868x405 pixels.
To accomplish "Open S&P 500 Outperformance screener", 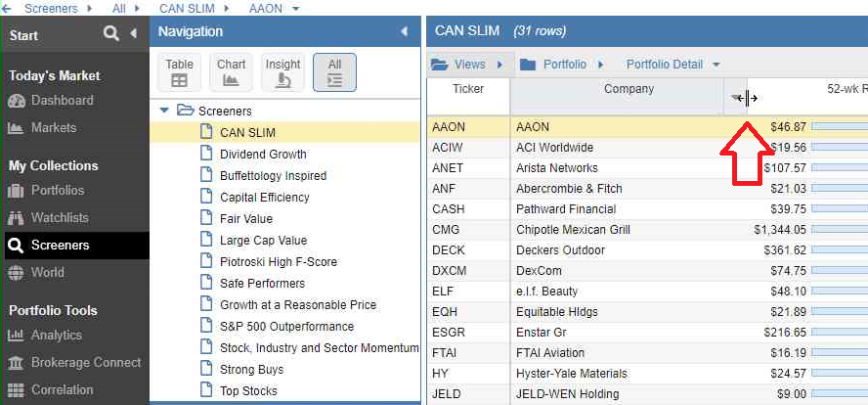I will point(286,327).
